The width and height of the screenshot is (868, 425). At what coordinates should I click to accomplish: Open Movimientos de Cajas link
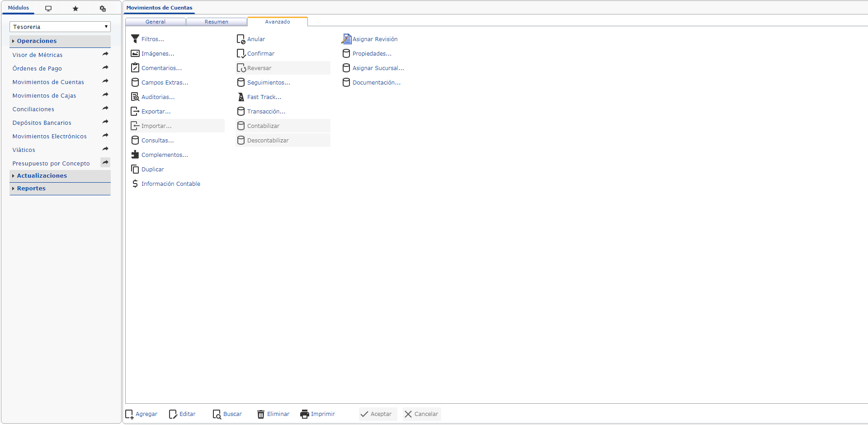tap(44, 96)
